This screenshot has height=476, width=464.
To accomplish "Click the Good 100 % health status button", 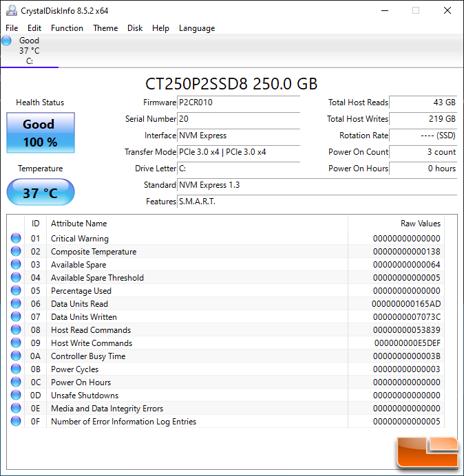I will pos(41,133).
